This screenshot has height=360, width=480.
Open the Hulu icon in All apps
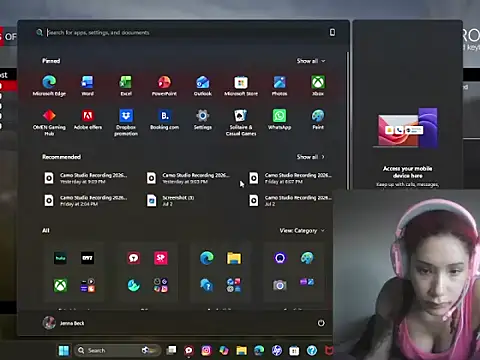click(x=60, y=258)
